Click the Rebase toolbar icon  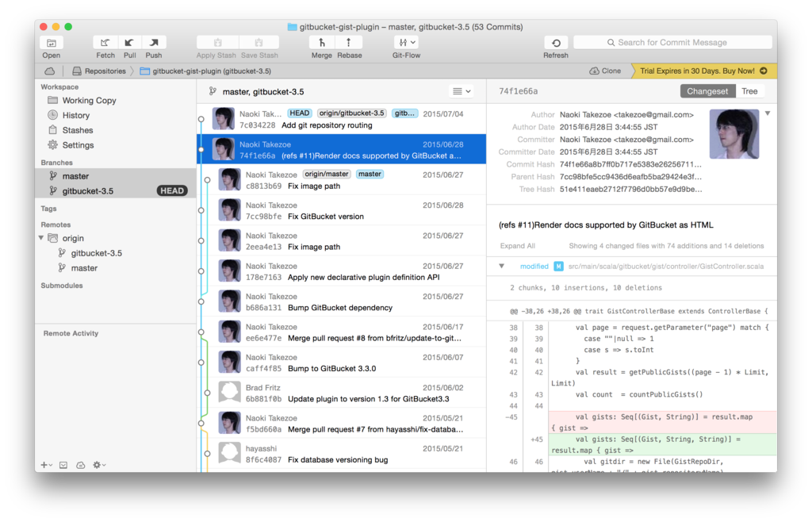click(349, 43)
